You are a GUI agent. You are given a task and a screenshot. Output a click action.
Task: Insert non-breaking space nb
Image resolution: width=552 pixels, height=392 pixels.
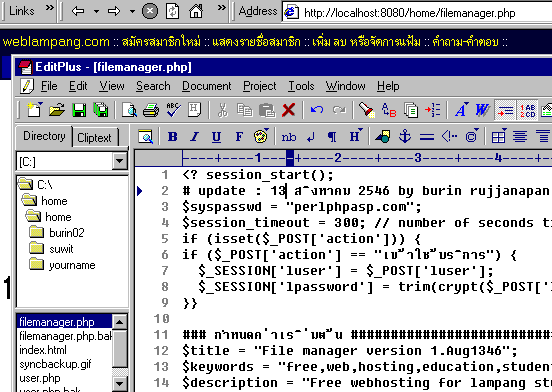point(289,137)
